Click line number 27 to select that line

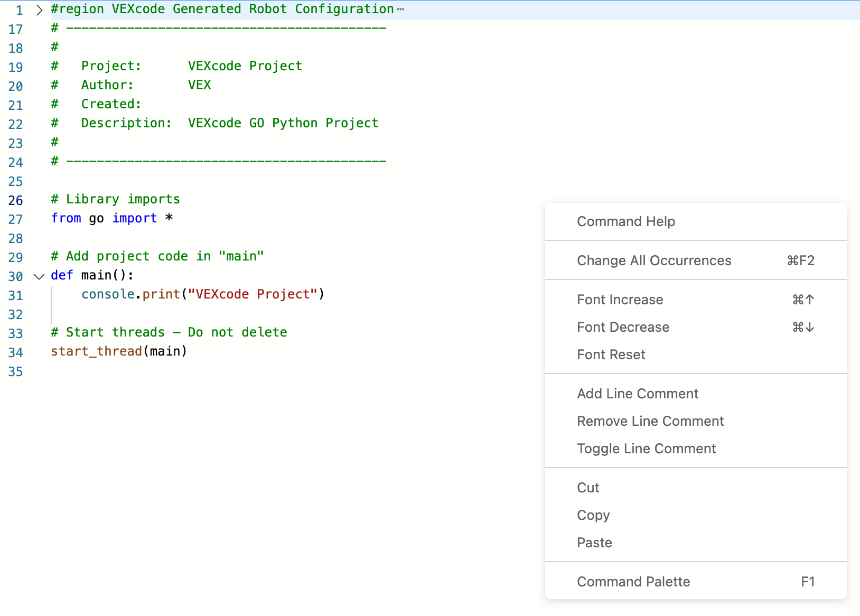16,219
